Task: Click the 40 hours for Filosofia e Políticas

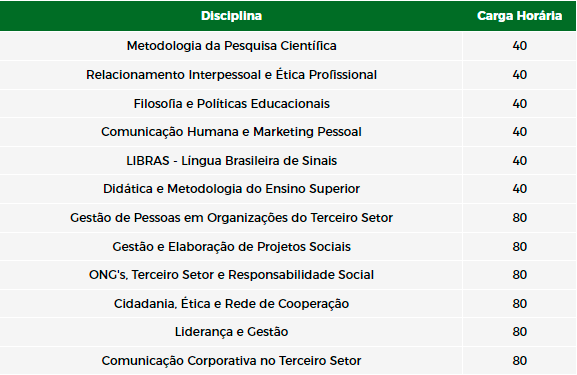Action: (520, 104)
